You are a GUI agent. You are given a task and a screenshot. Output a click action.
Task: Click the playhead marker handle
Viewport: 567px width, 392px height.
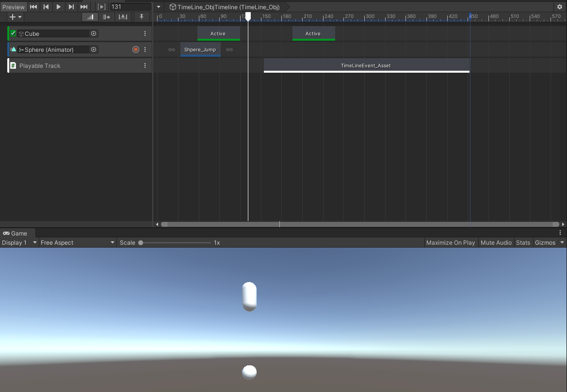[248, 16]
